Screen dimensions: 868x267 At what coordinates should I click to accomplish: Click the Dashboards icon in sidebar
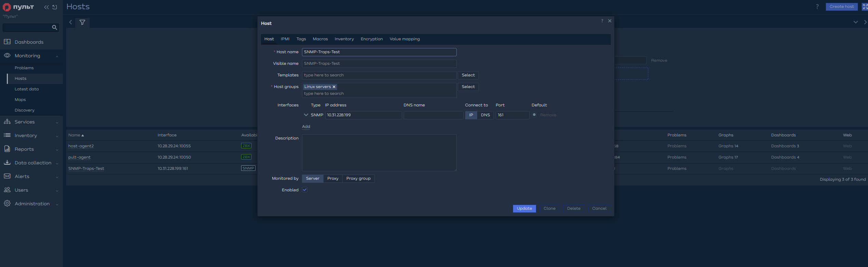pos(7,42)
